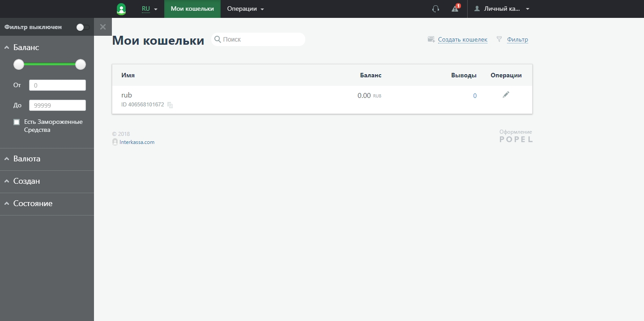Open the RU language dropdown
This screenshot has height=321, width=644.
click(150, 9)
